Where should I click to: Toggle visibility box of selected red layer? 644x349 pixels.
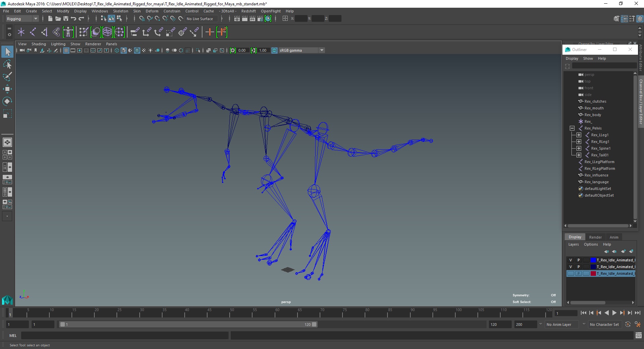570,273
